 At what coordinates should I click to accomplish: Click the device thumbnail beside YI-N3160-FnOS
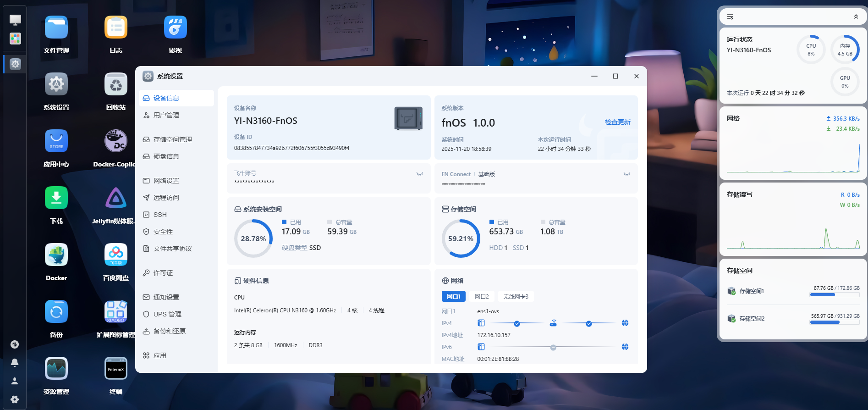[x=408, y=118]
